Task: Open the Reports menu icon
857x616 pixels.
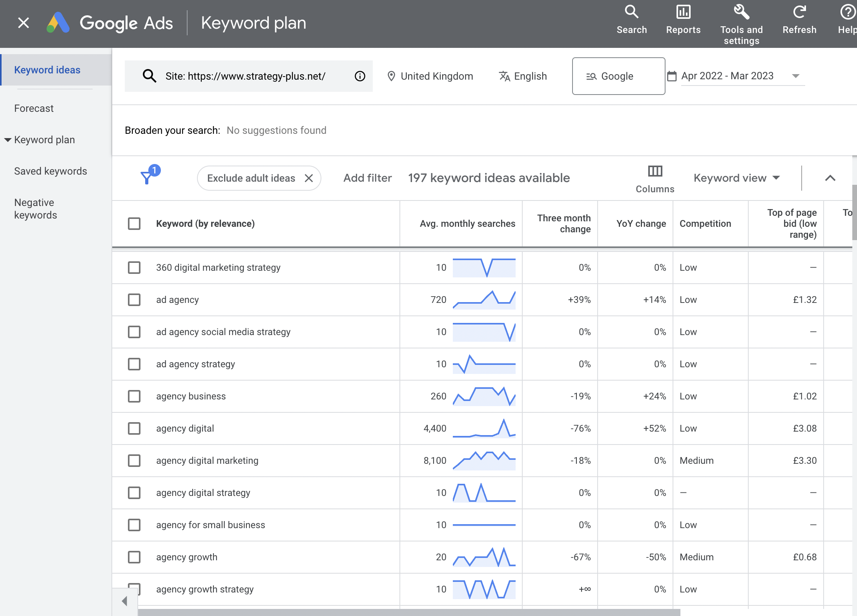Action: pos(683,12)
